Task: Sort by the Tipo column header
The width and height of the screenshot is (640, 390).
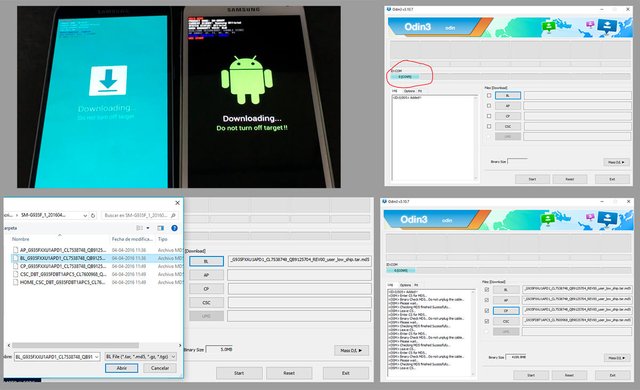Action: pos(162,239)
